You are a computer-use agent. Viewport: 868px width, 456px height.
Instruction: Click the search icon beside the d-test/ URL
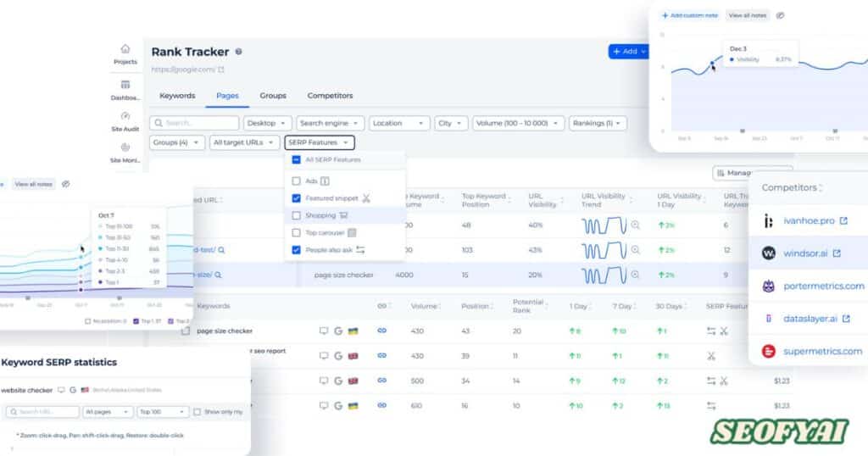pyautogui.click(x=221, y=250)
